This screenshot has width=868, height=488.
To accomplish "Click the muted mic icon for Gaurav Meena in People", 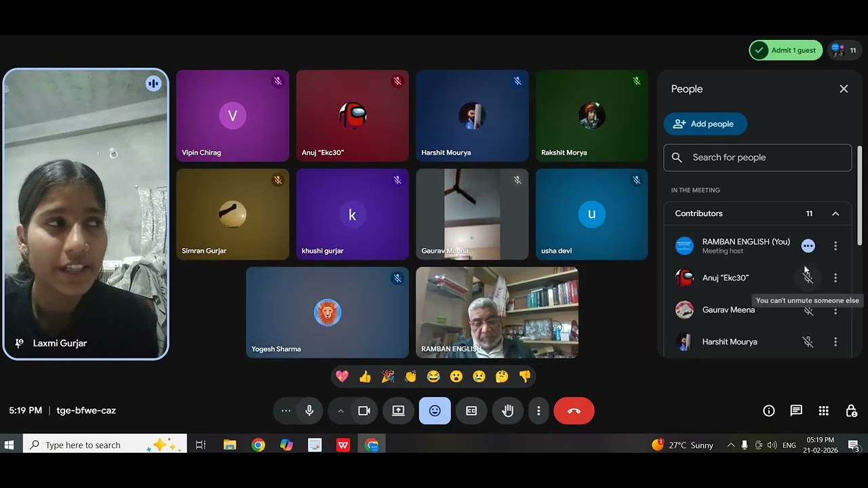I will pos(808,310).
